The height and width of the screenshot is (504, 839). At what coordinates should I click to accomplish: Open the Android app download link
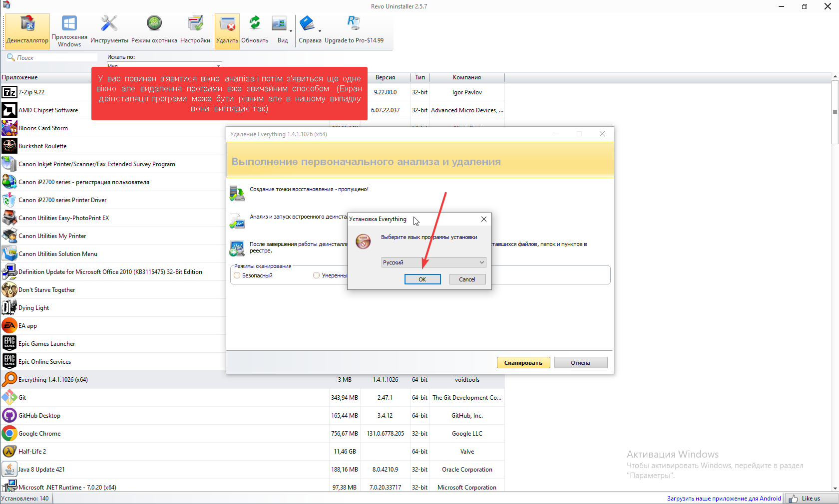point(724,499)
